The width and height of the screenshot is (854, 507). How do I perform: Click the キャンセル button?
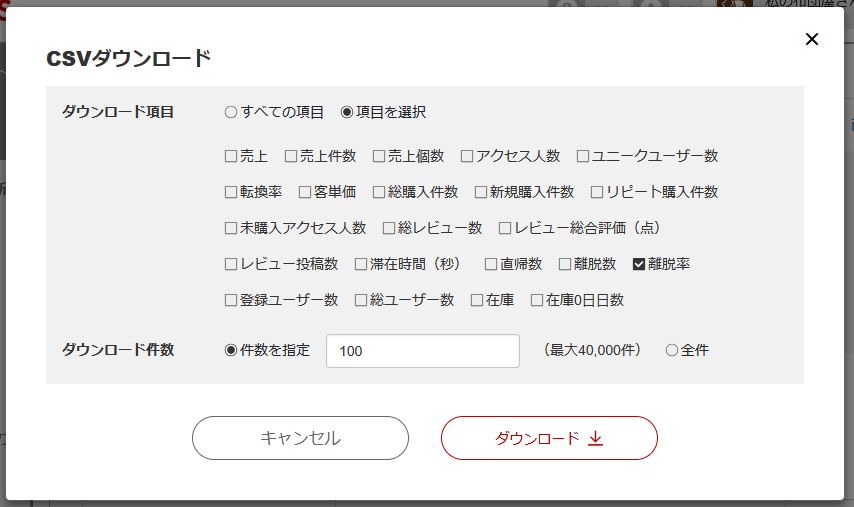(x=300, y=438)
